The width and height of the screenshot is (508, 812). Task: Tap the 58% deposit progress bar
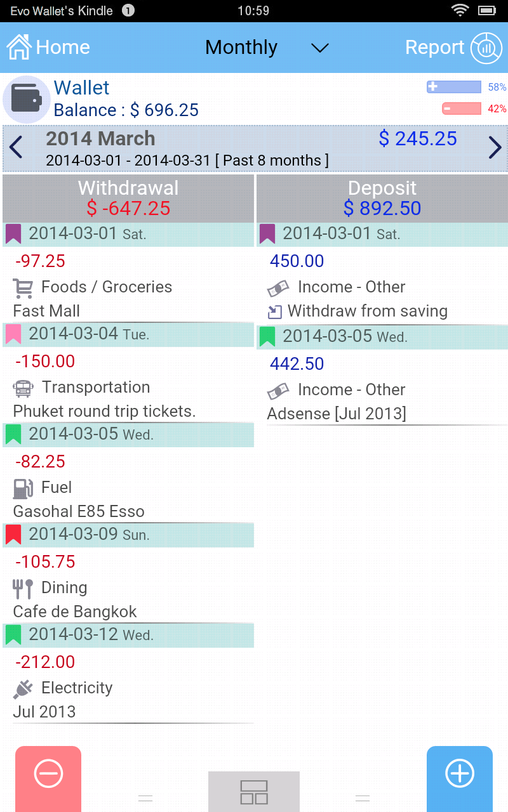[454, 87]
